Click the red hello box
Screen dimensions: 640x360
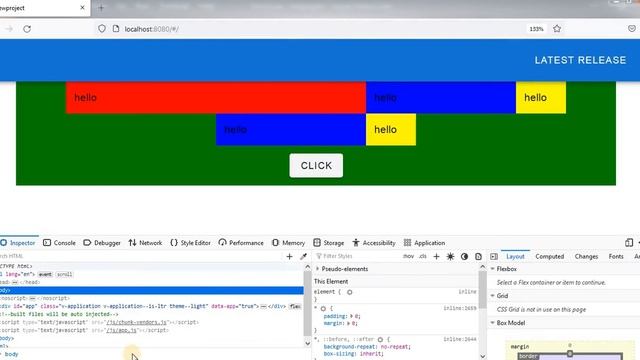[x=216, y=98]
